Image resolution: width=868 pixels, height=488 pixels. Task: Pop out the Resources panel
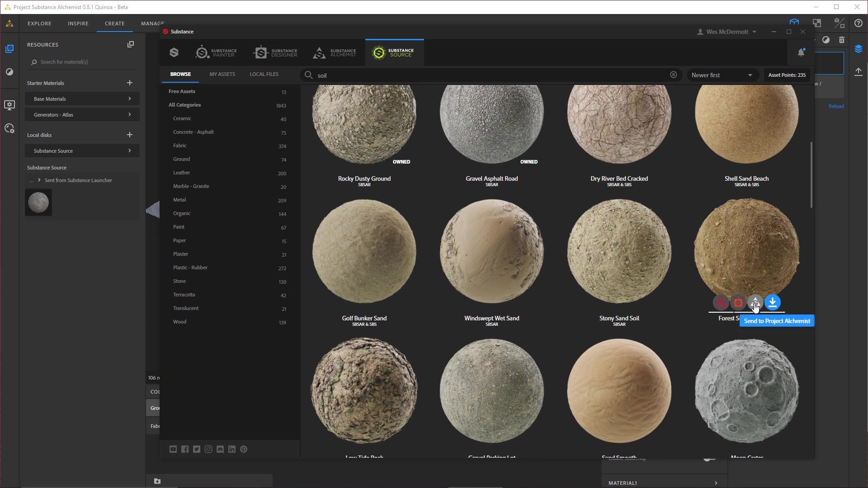(131, 44)
